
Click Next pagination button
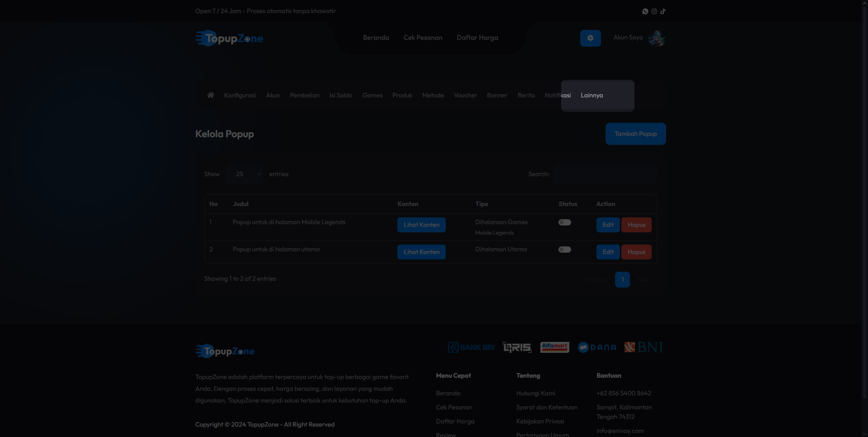pyautogui.click(x=644, y=279)
